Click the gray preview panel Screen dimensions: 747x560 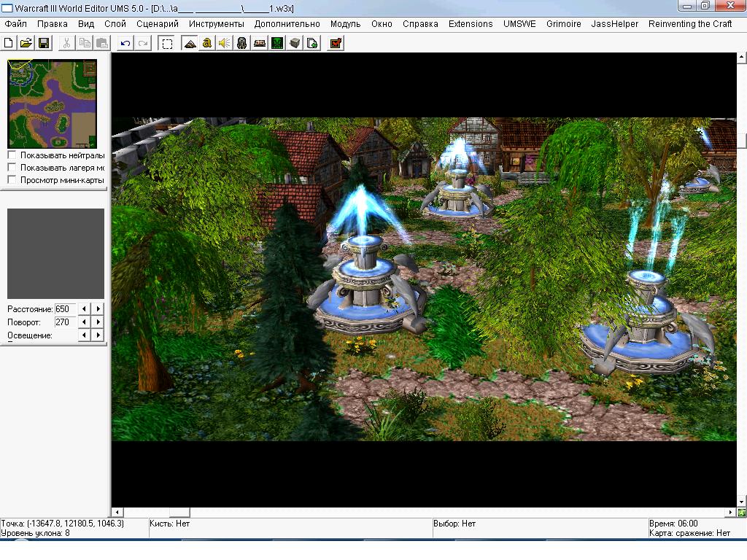55,253
